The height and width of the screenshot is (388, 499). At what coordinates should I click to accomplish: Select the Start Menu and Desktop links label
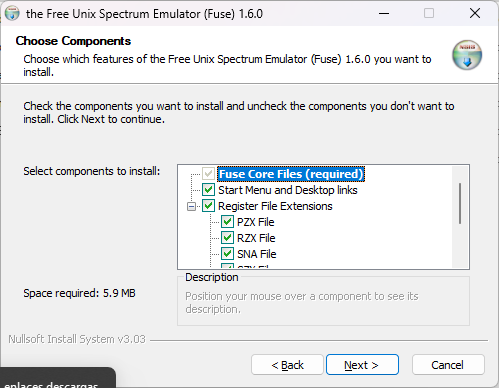click(288, 190)
